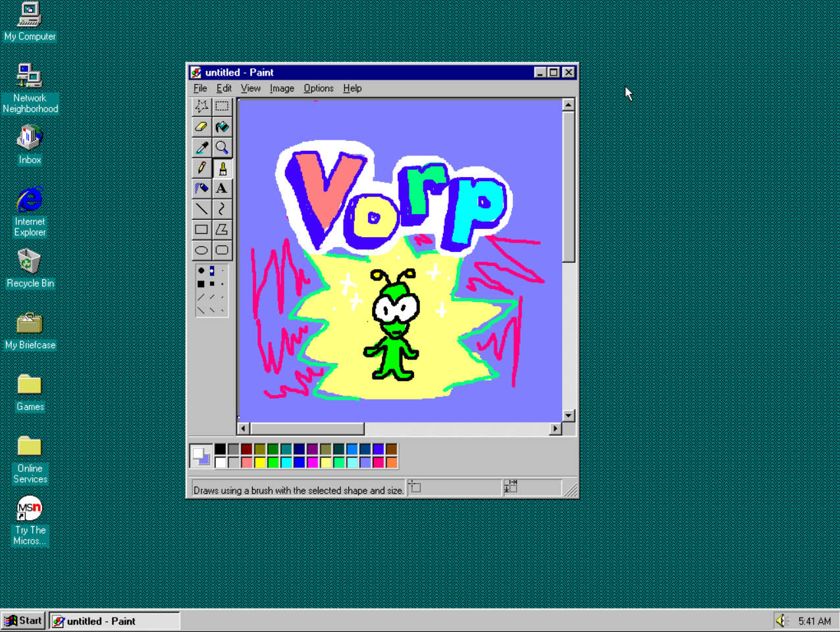The width and height of the screenshot is (840, 632).
Task: Open the Games folder
Action: click(x=30, y=392)
